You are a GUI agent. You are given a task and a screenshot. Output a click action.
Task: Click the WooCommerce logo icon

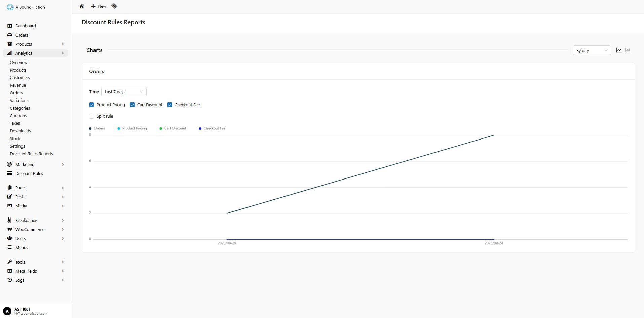pos(10,229)
